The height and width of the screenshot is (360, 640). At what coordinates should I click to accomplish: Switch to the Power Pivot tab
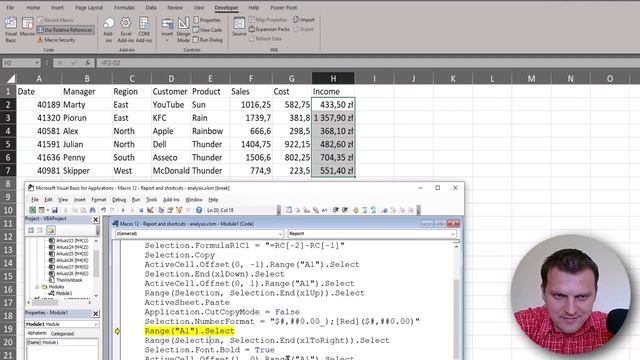tap(284, 7)
